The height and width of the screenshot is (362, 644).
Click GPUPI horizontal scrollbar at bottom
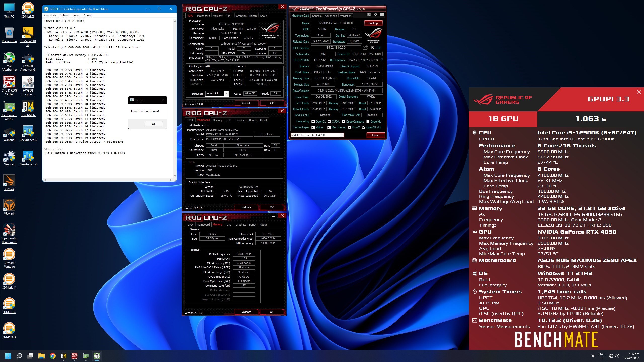click(107, 180)
